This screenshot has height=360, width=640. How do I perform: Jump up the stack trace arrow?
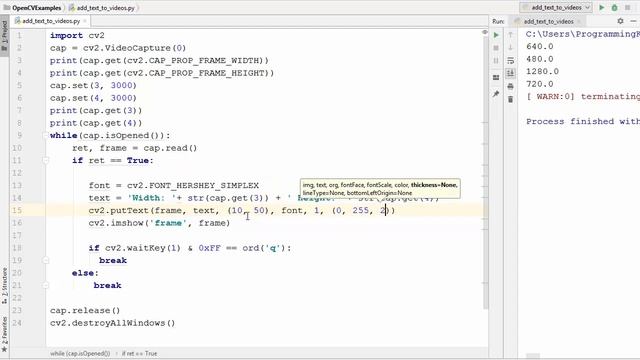(510, 35)
